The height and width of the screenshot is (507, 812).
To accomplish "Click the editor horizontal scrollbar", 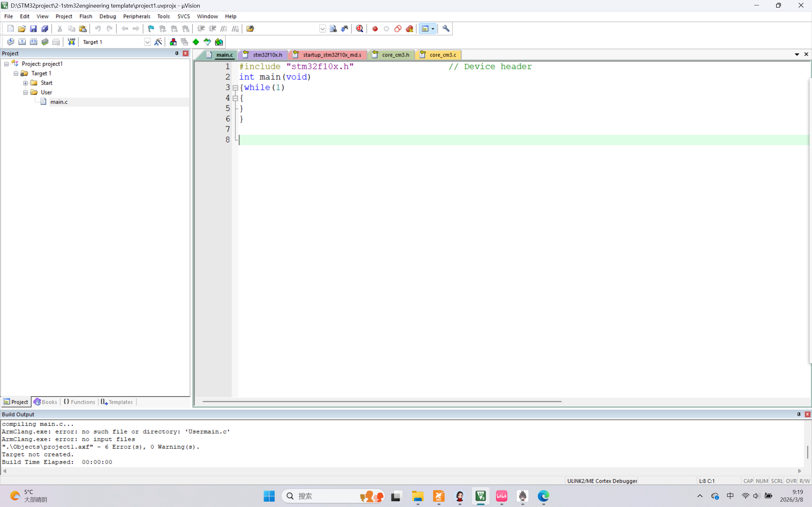I will coord(382,401).
